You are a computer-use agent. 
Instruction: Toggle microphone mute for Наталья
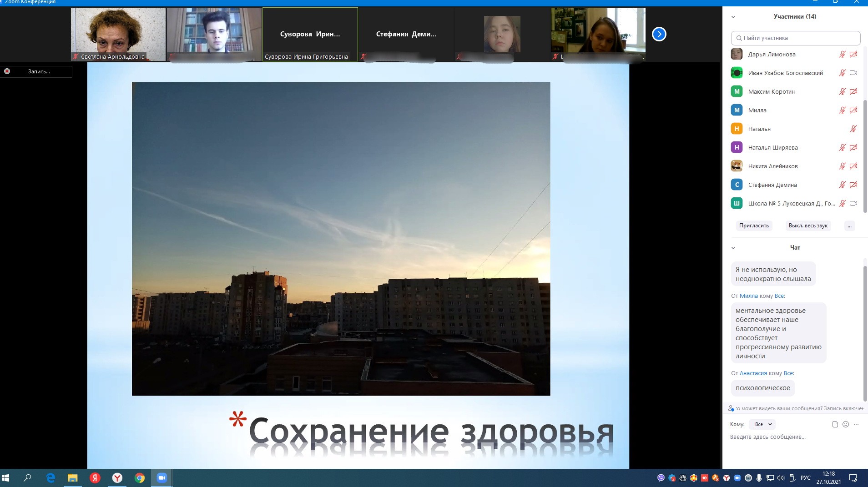(x=853, y=129)
